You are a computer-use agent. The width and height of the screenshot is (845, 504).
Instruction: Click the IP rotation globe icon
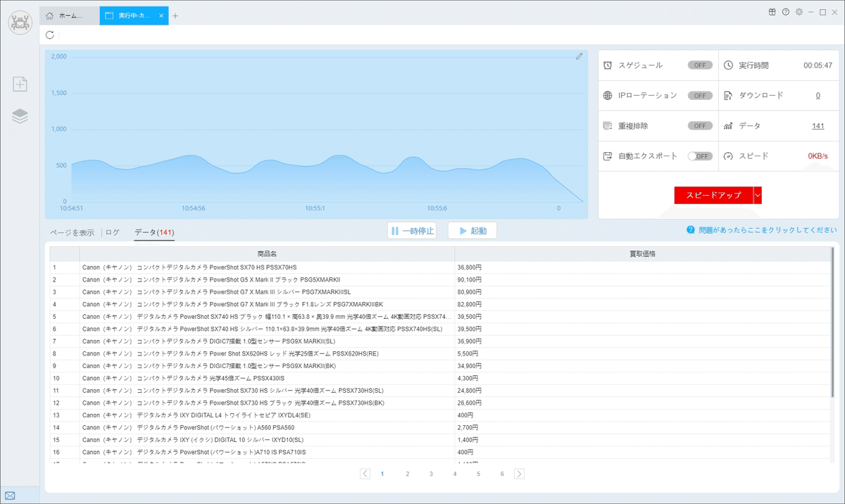point(608,95)
